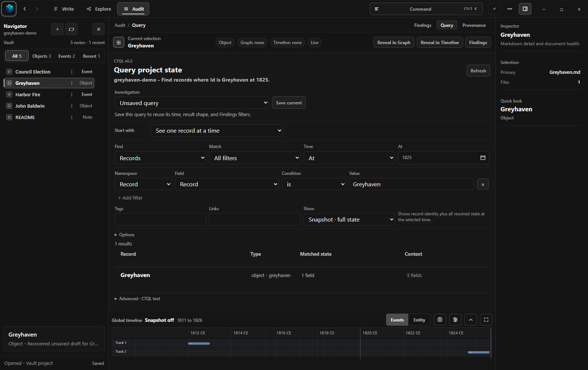The image size is (588, 370).
Task: Open the date picker calendar icon
Action: [x=483, y=158]
